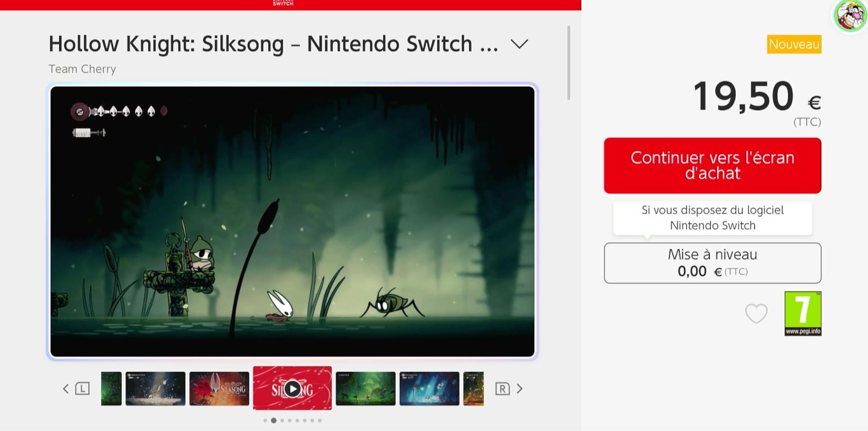Open the blue cavern screenshot thumbnail
Image resolution: width=868 pixels, height=431 pixels.
coord(429,388)
